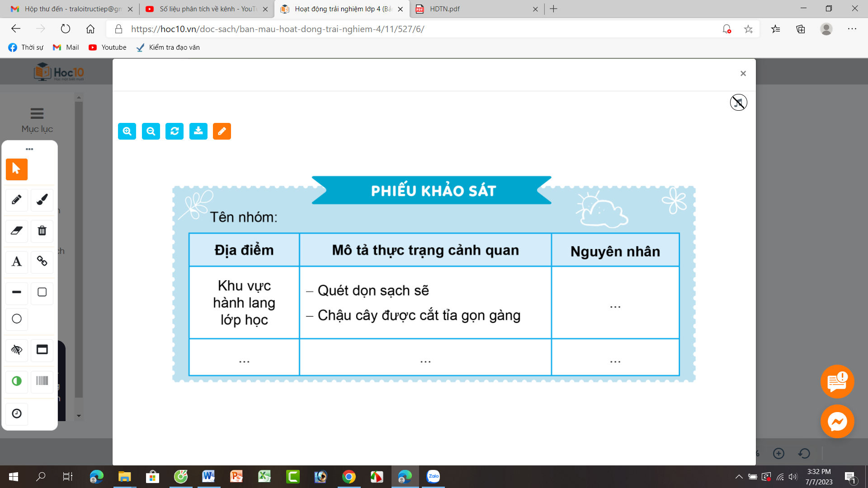Open browser Settings and more menu
Screen dimensions: 868x488
click(852, 29)
